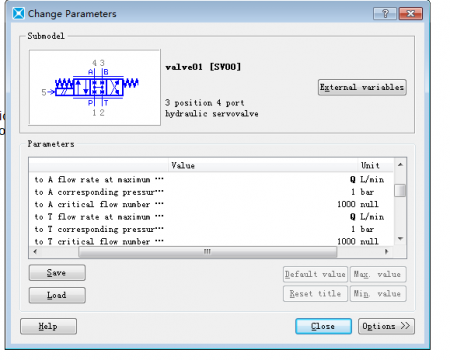Screen dimensions: 450x360
Task: Click the horizontal scrollbar left arrow
Action: point(35,252)
